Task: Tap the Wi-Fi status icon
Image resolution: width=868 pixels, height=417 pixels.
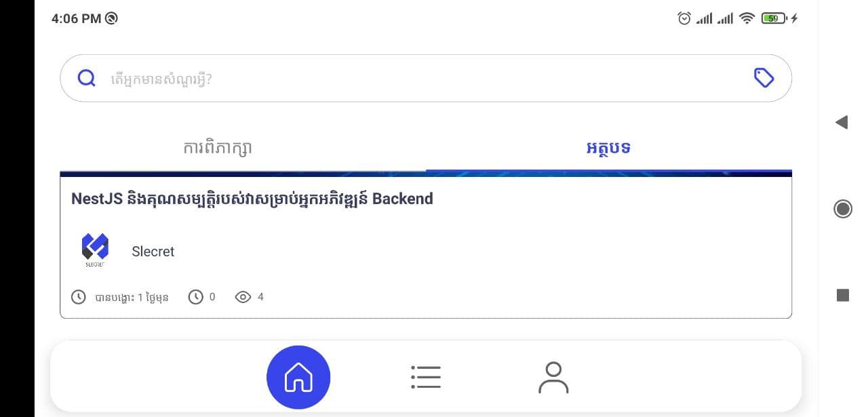Action: pyautogui.click(x=747, y=18)
